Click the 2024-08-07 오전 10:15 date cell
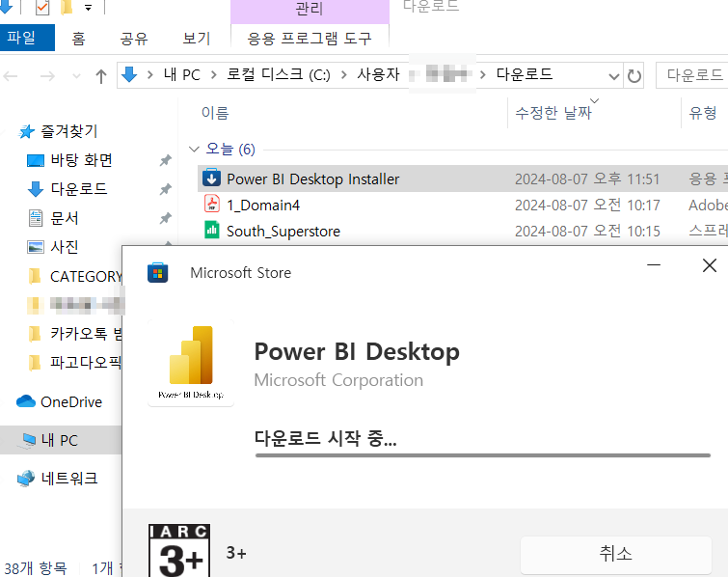This screenshot has width=728, height=577. coord(587,231)
